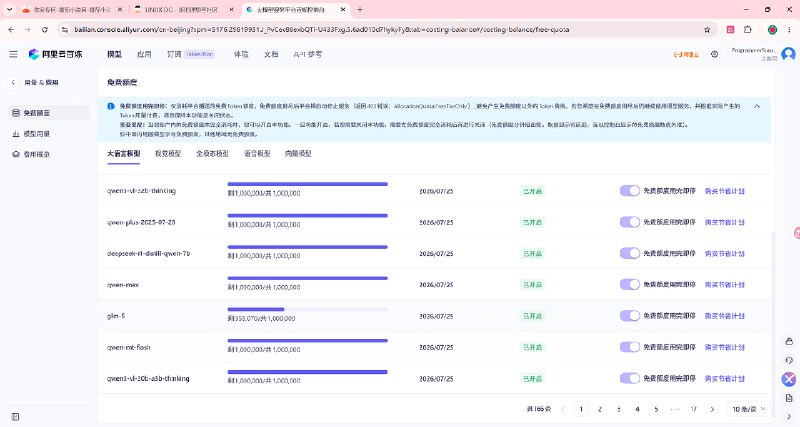Click the document icon in right floating toolbar

[x=789, y=398]
